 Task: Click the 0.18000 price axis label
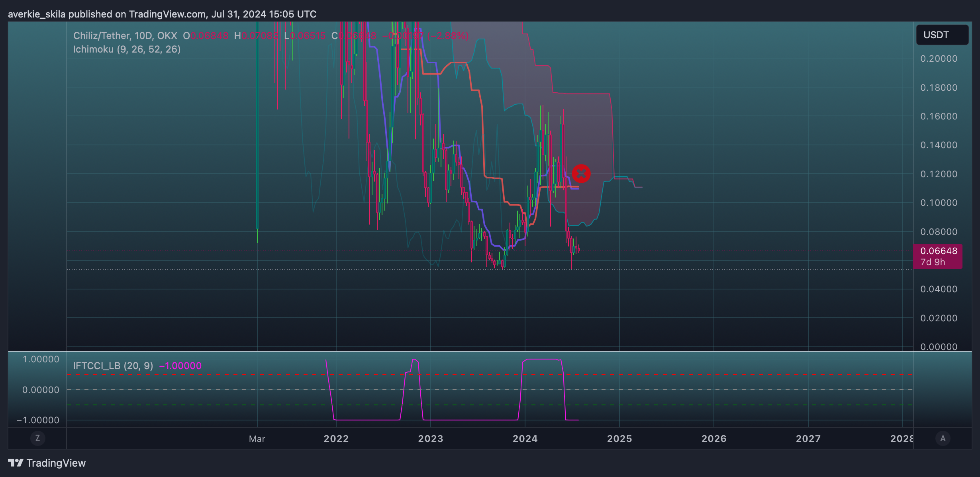tap(939, 88)
